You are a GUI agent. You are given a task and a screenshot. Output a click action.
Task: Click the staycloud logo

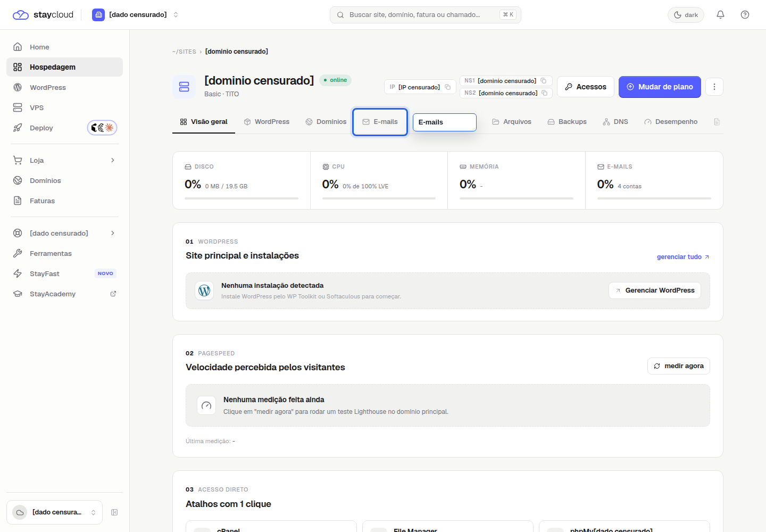[43, 14]
